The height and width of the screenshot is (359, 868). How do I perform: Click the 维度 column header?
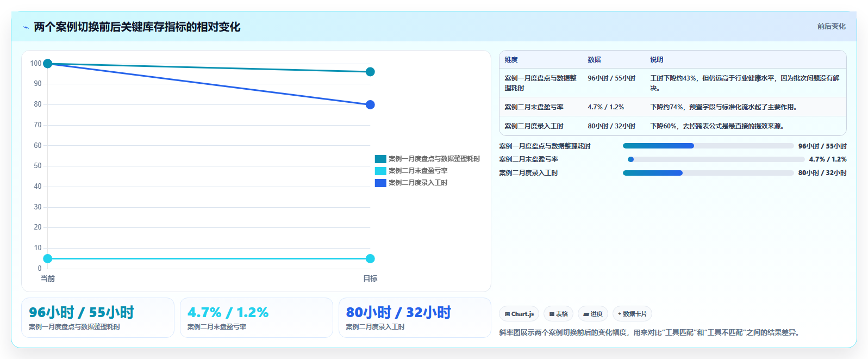511,60
